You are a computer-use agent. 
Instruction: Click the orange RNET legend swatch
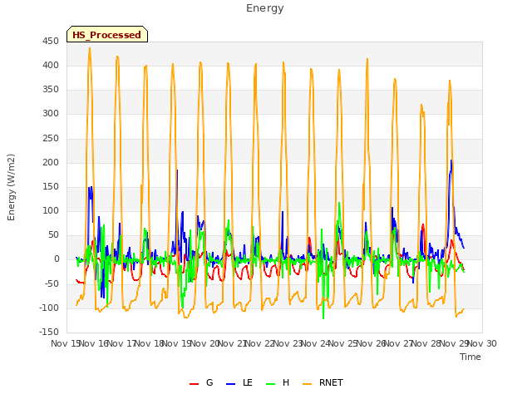pyautogui.click(x=307, y=383)
